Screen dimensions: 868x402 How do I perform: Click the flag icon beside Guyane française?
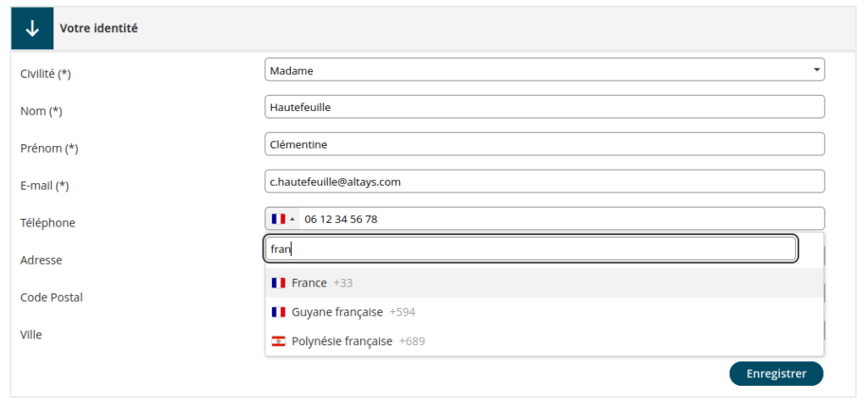click(278, 312)
